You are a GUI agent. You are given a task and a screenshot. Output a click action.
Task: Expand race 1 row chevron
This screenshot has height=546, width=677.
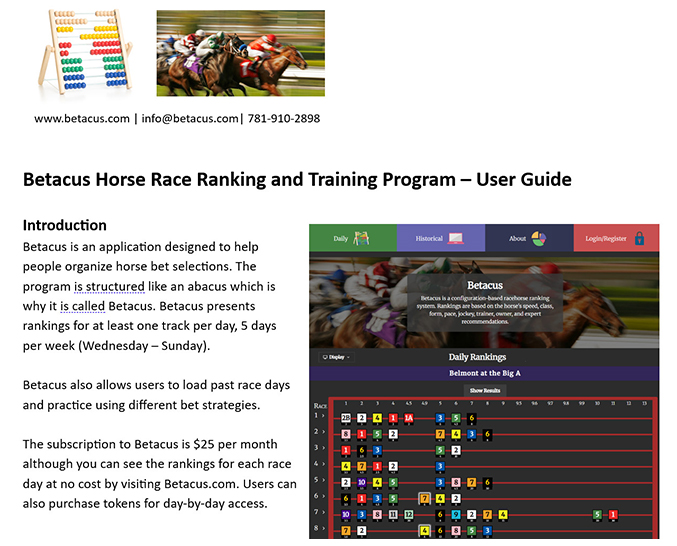tap(323, 416)
